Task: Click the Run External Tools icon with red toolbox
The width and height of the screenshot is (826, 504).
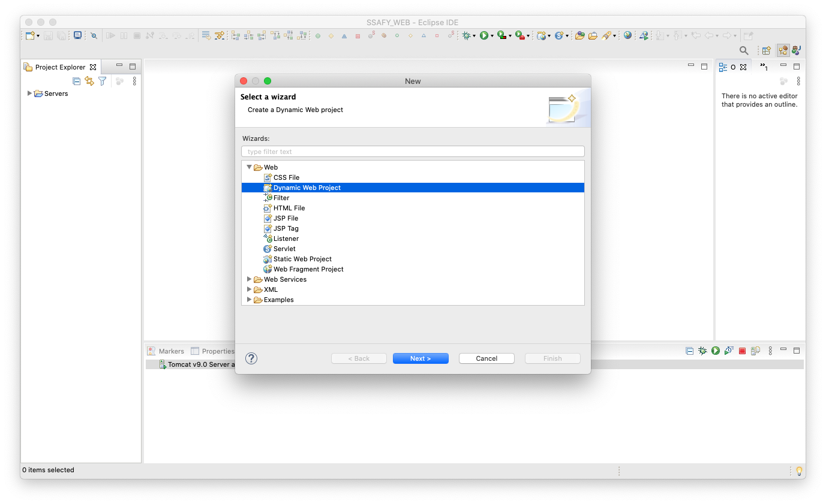Action: pos(519,35)
